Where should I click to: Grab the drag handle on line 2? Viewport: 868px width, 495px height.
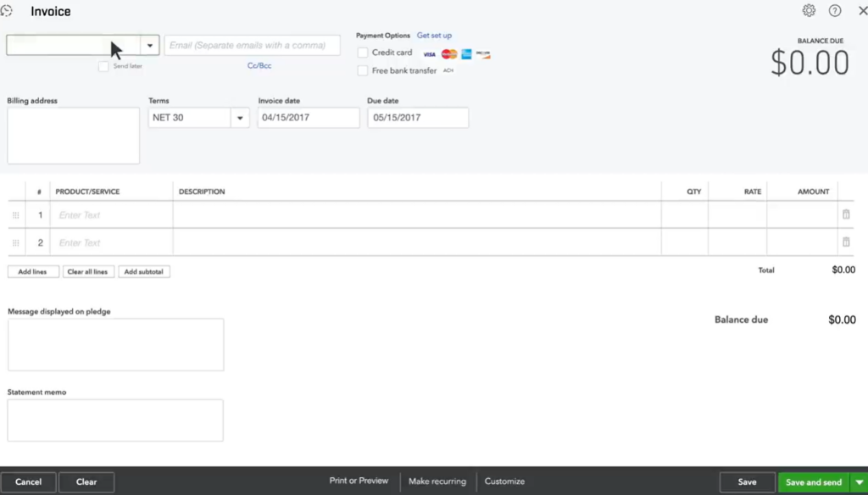click(15, 242)
